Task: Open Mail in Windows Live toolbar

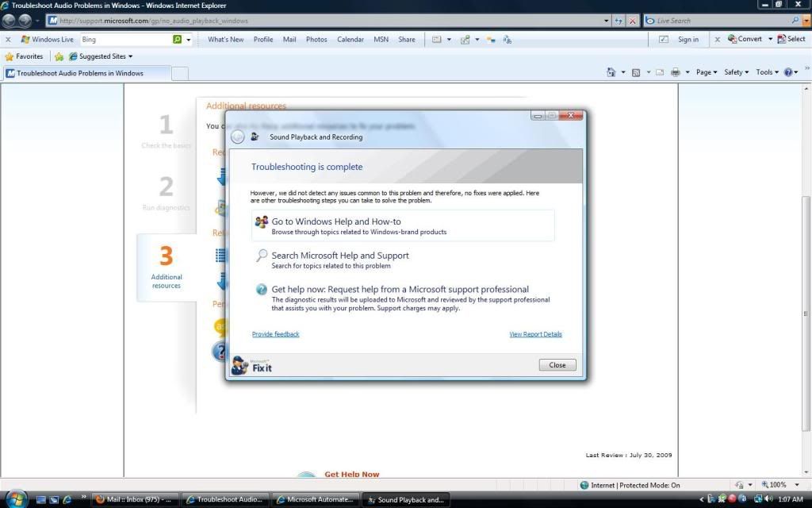Action: click(289, 40)
